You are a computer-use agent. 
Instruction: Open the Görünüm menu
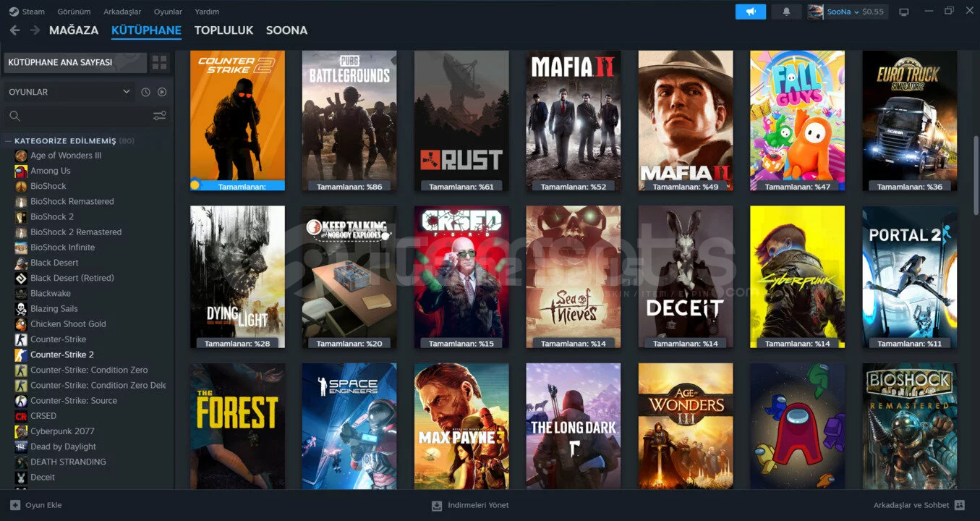[x=74, y=12]
